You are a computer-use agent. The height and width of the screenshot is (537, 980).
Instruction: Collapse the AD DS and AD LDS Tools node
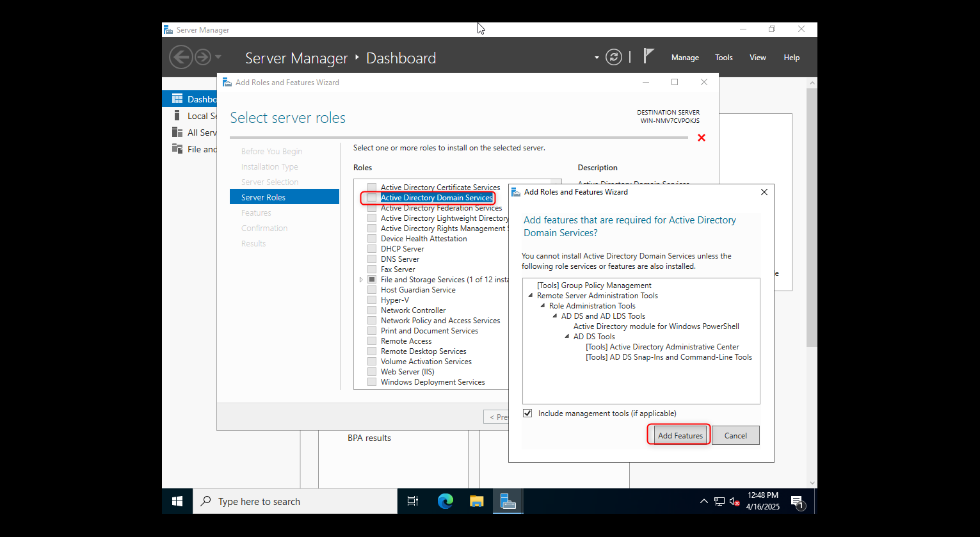pyautogui.click(x=555, y=316)
